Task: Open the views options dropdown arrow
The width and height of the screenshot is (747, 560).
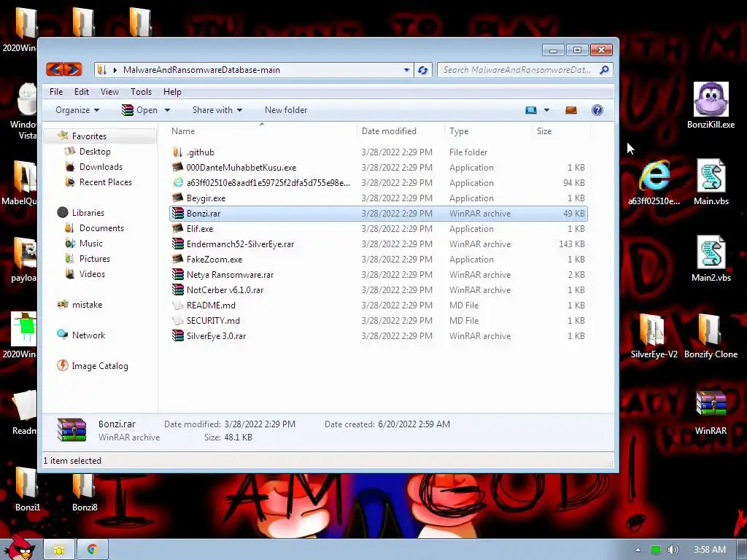Action: pyautogui.click(x=546, y=110)
